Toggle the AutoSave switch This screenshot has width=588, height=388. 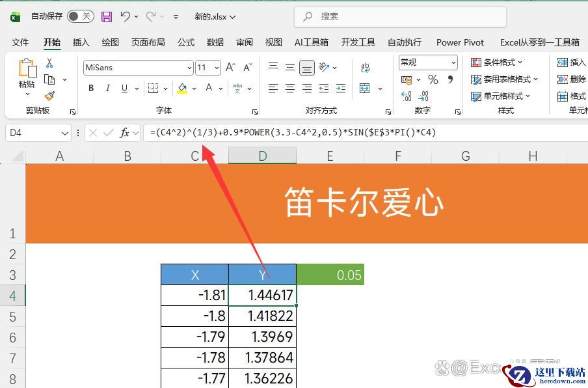[80, 17]
